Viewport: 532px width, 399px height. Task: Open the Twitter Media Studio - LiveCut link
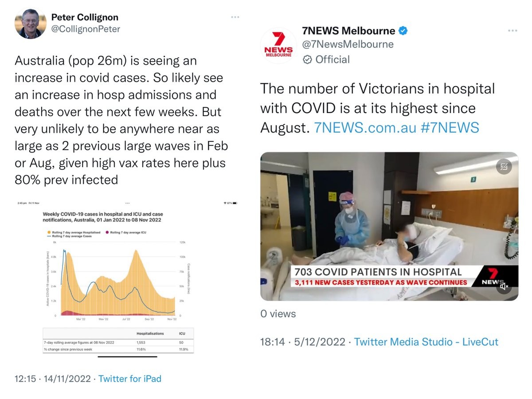pos(426,342)
